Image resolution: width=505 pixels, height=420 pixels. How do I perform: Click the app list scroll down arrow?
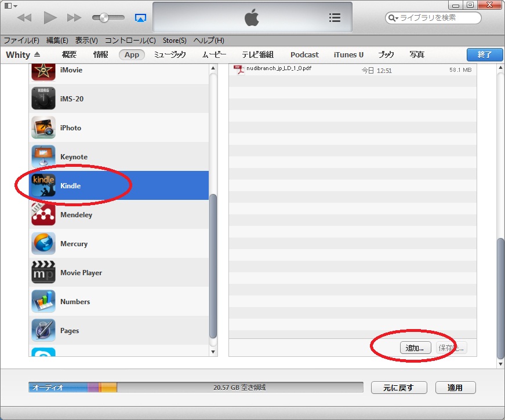point(213,352)
